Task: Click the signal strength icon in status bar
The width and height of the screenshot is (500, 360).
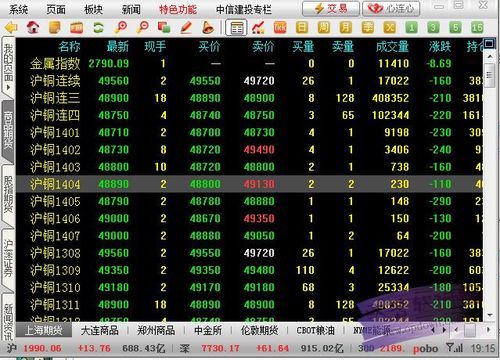Action: coord(455,348)
